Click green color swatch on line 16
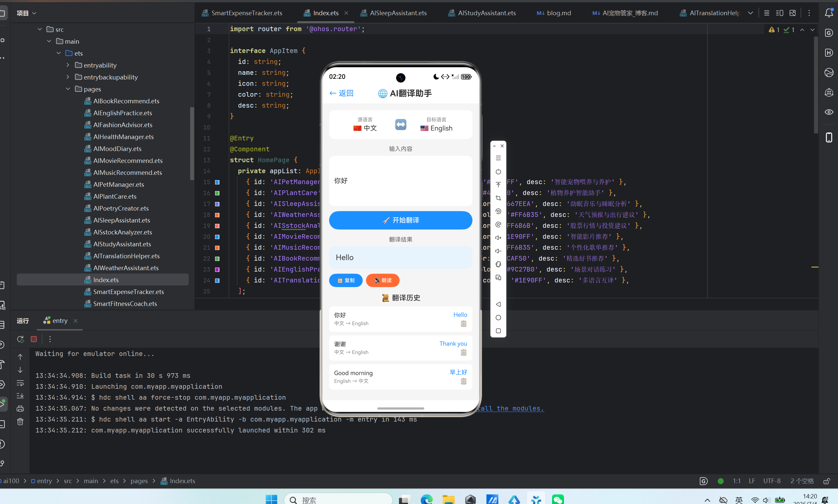 [x=217, y=193]
